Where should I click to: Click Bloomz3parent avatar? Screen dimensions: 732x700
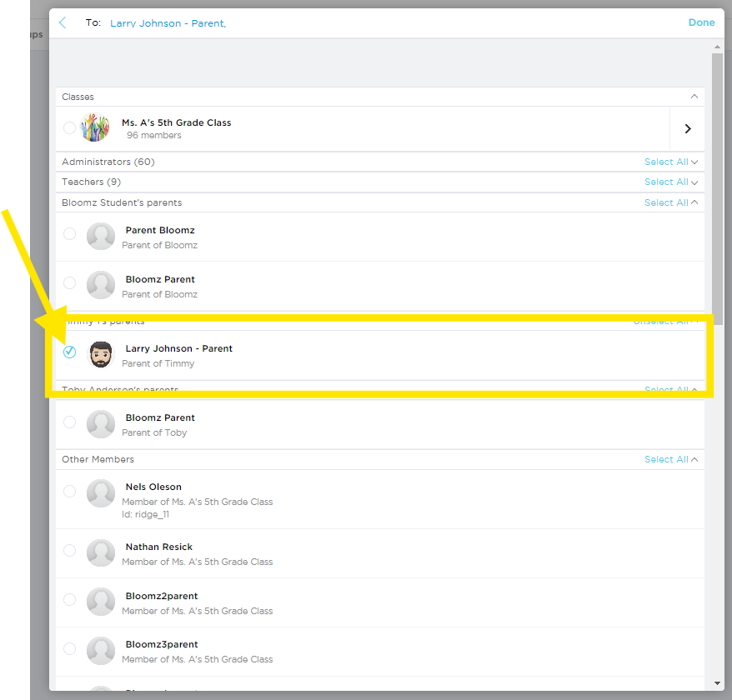[x=101, y=651]
